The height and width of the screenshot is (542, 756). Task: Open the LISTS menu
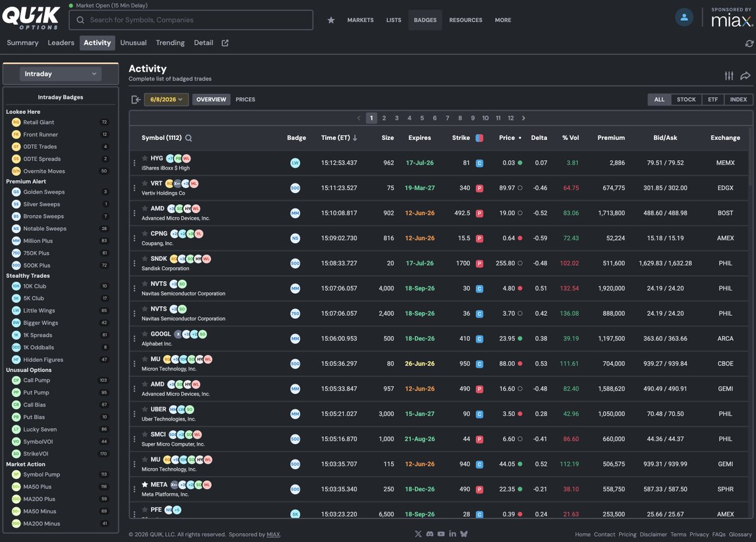394,20
